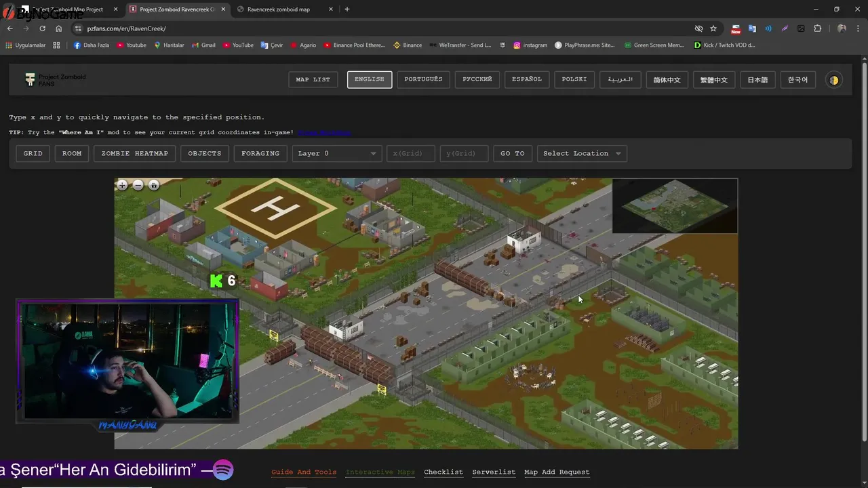Open the apps grid icon in bookmarks bar

tap(56, 45)
